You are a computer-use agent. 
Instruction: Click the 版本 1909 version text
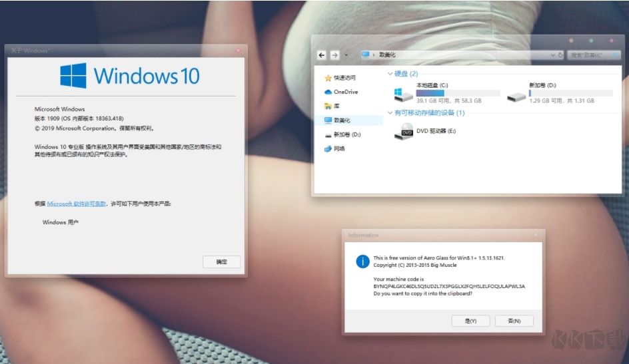(79, 118)
